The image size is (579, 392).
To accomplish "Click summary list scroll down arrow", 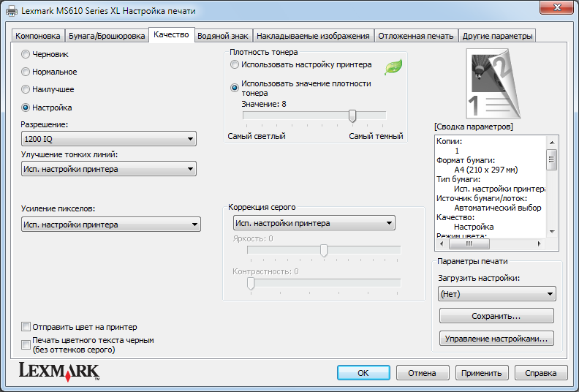I will pyautogui.click(x=552, y=232).
